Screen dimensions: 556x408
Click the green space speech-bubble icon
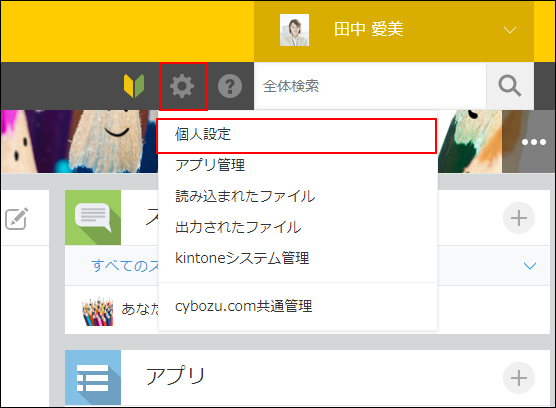(93, 218)
